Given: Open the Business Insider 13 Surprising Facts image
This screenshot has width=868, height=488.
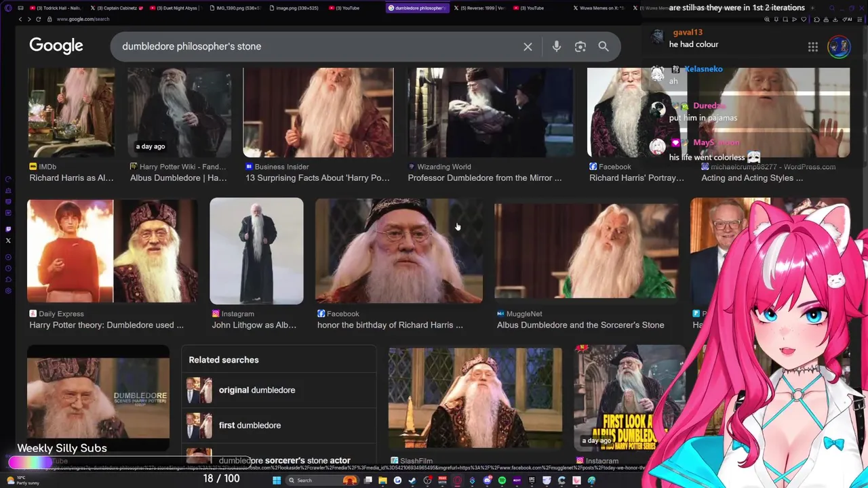Looking at the screenshot, I should pyautogui.click(x=318, y=113).
